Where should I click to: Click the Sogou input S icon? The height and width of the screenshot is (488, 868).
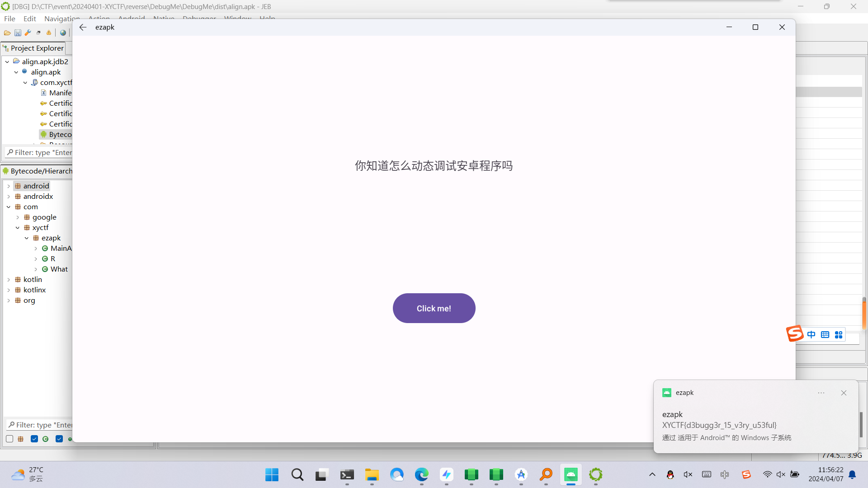795,334
